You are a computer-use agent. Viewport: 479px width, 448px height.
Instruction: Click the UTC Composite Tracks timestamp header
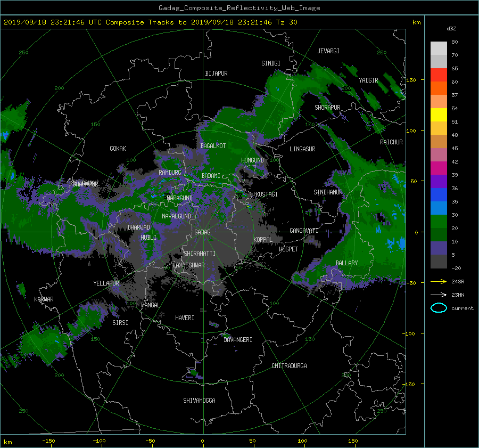pyautogui.click(x=150, y=22)
